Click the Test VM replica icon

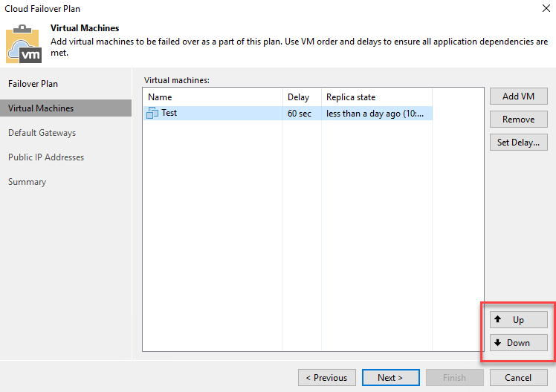coord(152,113)
